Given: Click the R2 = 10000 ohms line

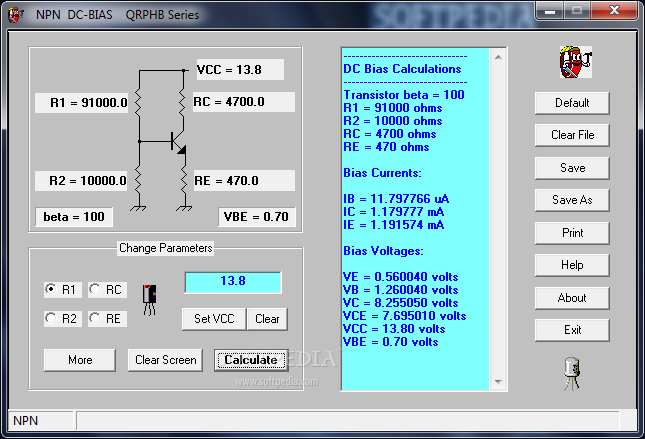Looking at the screenshot, I should (393, 121).
